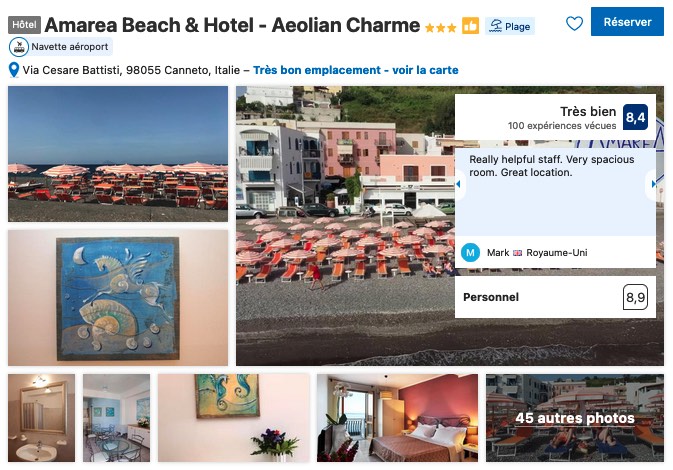The image size is (673, 470).
Task: Click the Mark reviewer avatar
Action: 470,252
